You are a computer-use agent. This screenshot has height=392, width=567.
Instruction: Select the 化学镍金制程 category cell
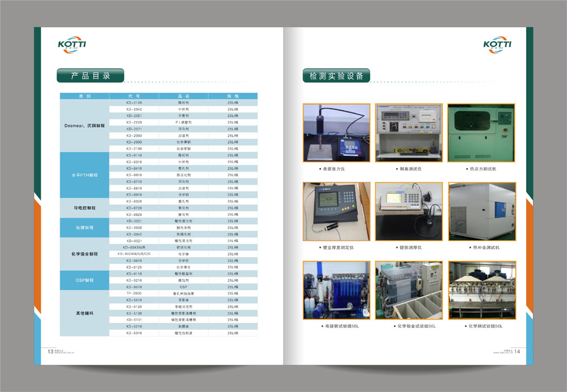pos(84,254)
